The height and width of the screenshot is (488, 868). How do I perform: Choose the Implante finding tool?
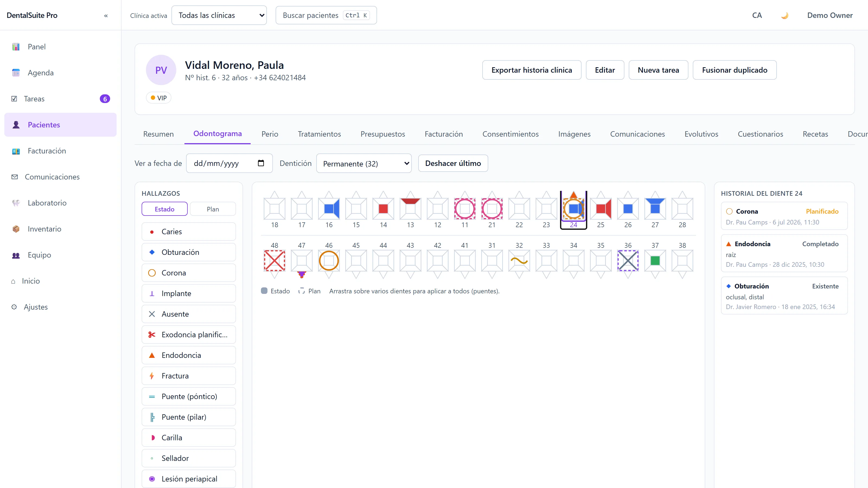189,293
